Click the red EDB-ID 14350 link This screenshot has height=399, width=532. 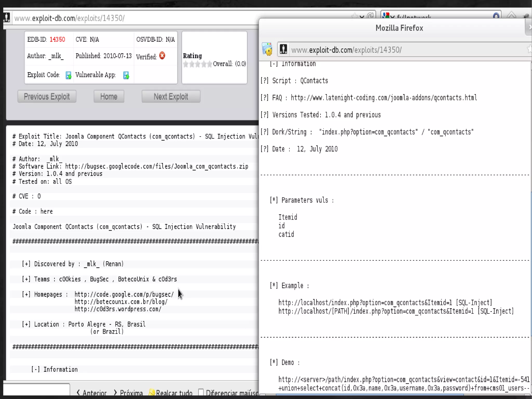(x=57, y=40)
